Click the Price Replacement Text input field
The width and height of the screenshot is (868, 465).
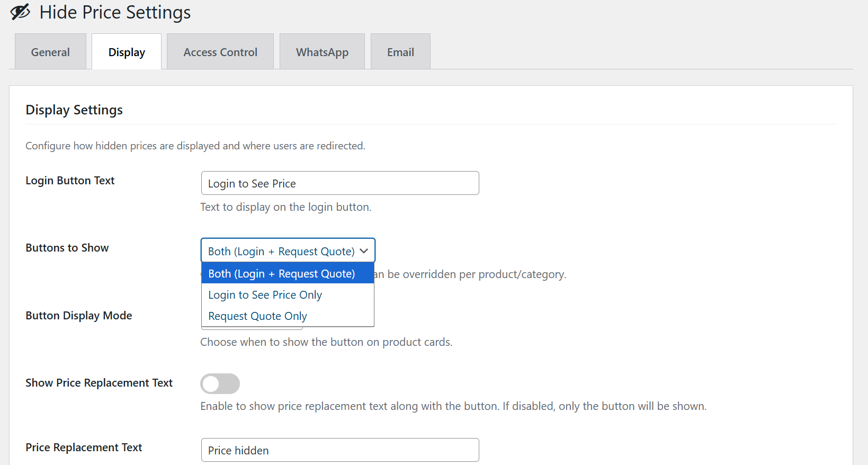point(340,450)
